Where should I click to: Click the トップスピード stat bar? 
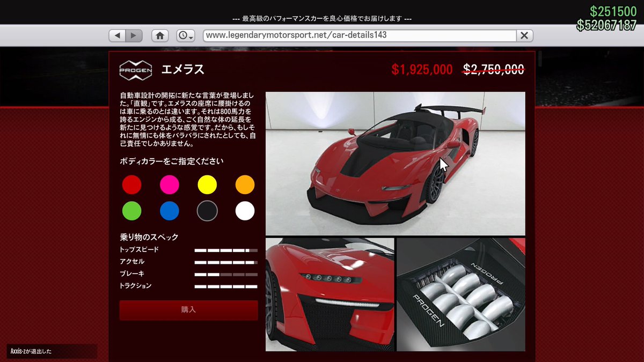coord(226,250)
